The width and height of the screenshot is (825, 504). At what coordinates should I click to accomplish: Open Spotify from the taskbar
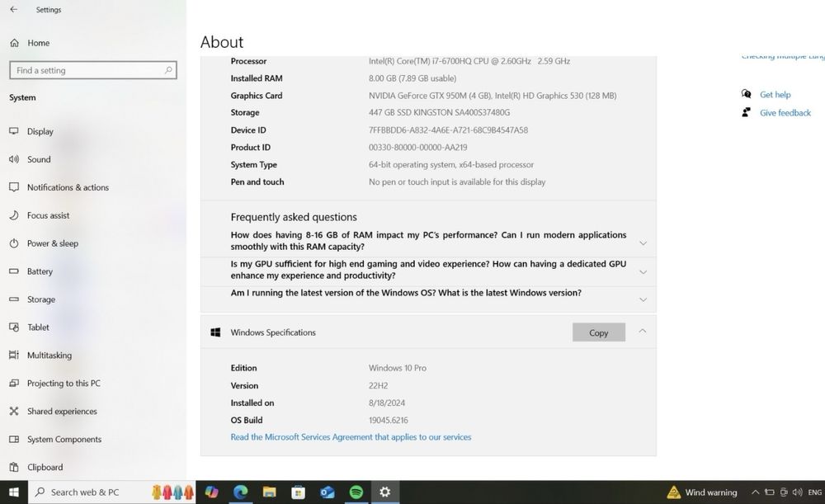356,492
